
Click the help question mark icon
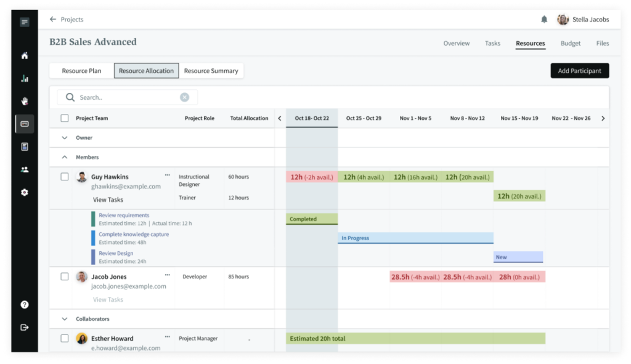point(25,304)
